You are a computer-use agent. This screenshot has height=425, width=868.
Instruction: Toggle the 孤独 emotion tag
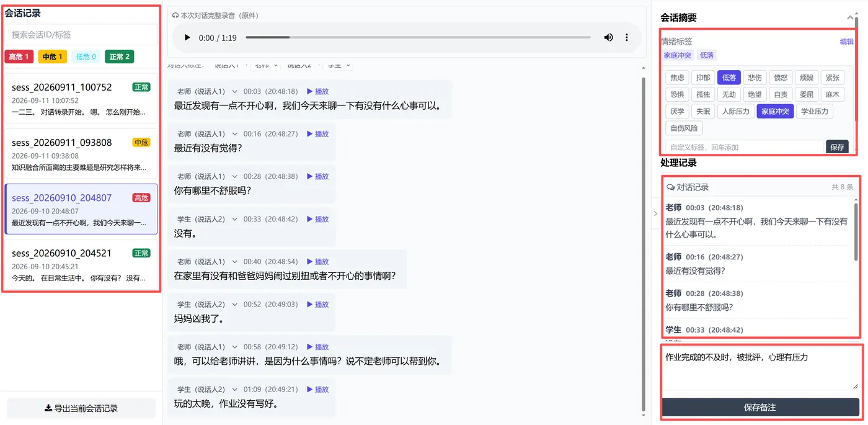click(x=703, y=94)
